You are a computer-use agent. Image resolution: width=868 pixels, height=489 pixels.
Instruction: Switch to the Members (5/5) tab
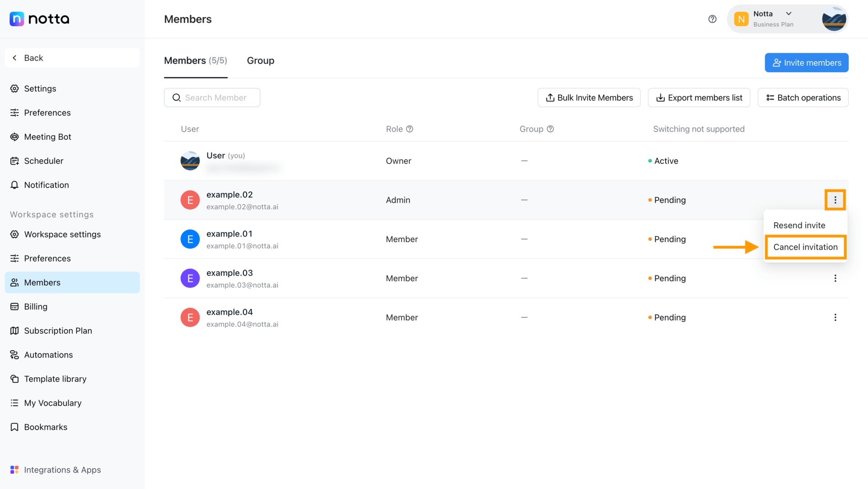196,61
